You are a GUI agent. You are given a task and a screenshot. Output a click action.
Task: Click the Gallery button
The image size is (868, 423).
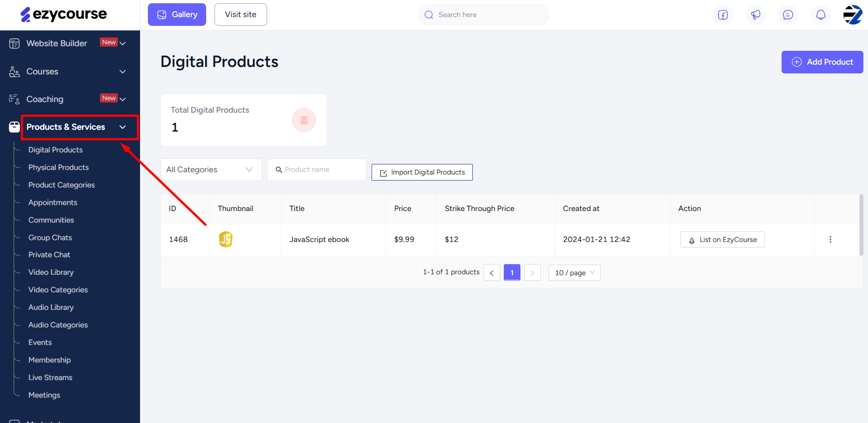click(x=177, y=14)
